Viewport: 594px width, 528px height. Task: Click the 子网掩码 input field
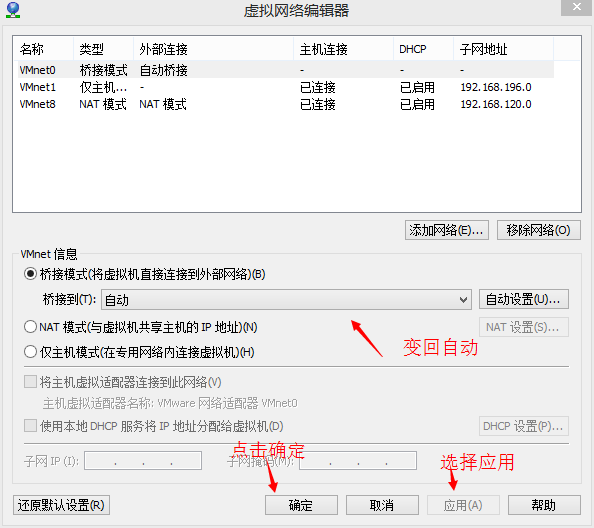[358, 461]
